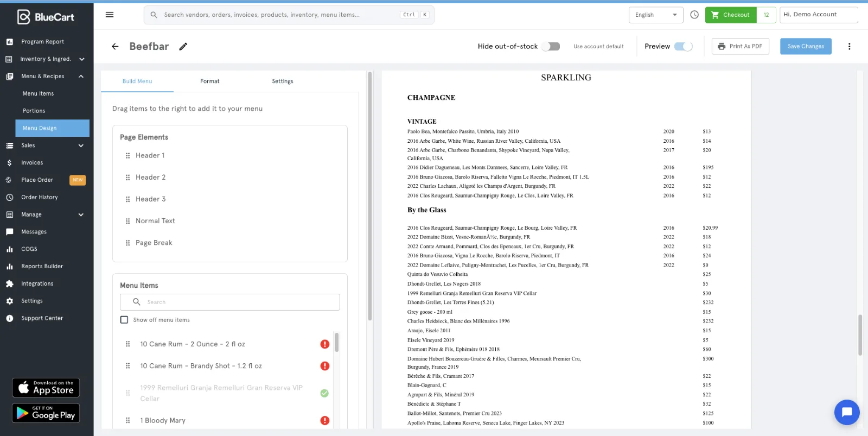Click the Place Order icon
The height and width of the screenshot is (436, 868).
pos(9,180)
